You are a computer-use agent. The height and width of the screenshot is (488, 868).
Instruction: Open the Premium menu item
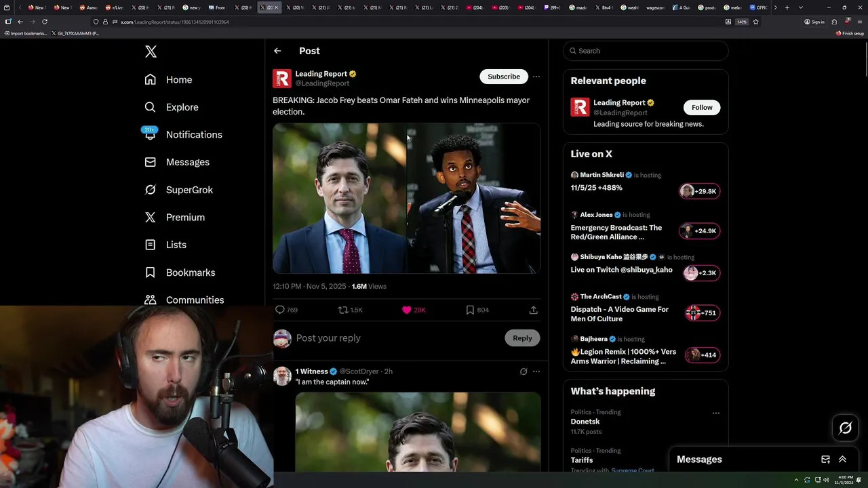(x=174, y=218)
